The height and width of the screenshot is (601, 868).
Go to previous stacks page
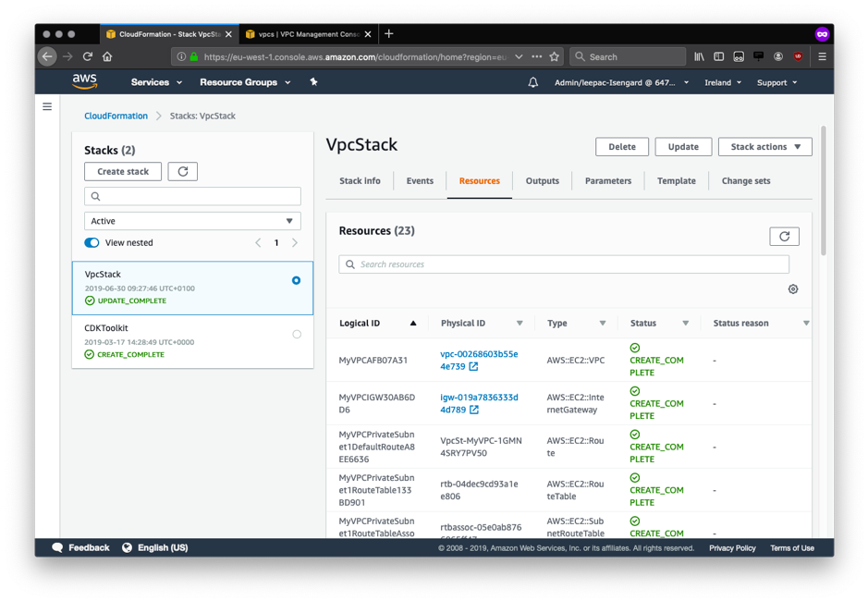[x=258, y=242]
